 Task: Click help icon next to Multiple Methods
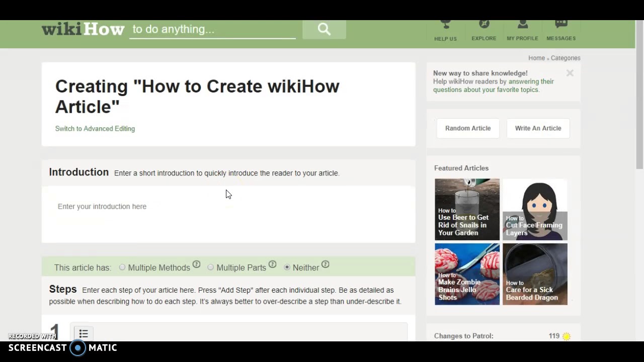[x=196, y=264]
